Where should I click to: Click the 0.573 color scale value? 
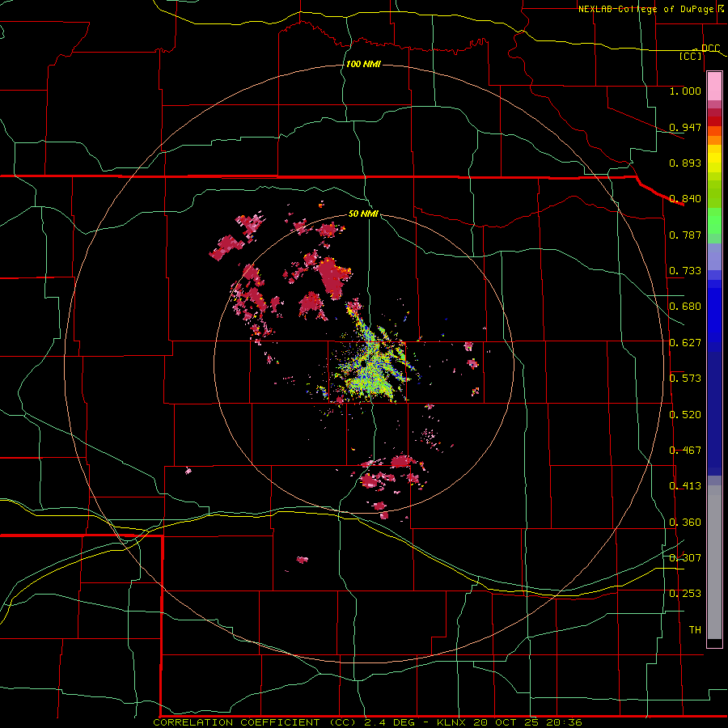685,379
